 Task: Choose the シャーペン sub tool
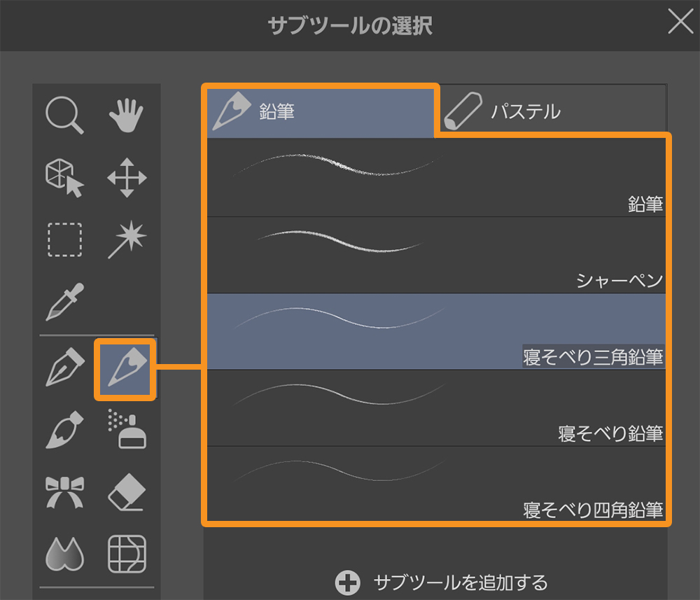pyautogui.click(x=435, y=255)
